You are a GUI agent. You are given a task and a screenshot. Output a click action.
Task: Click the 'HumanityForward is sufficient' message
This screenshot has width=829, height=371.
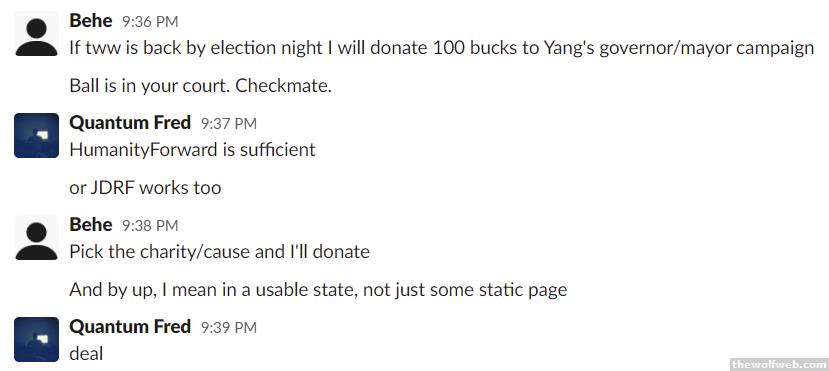[x=192, y=150]
